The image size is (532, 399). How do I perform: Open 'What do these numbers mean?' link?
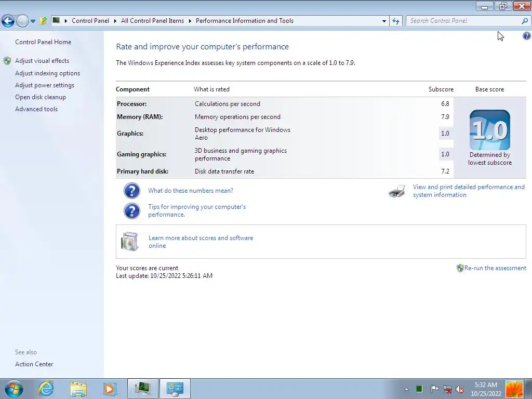point(191,190)
